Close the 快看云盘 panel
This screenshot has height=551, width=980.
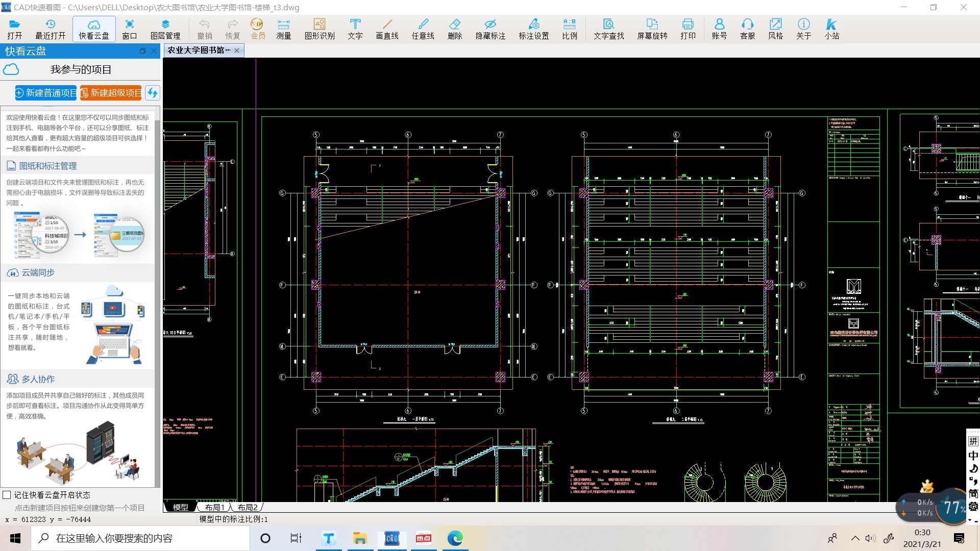154,51
